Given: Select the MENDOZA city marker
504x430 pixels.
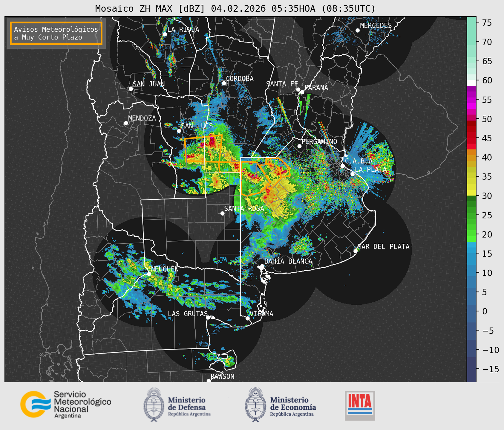Looking at the screenshot, I should pos(126,123).
